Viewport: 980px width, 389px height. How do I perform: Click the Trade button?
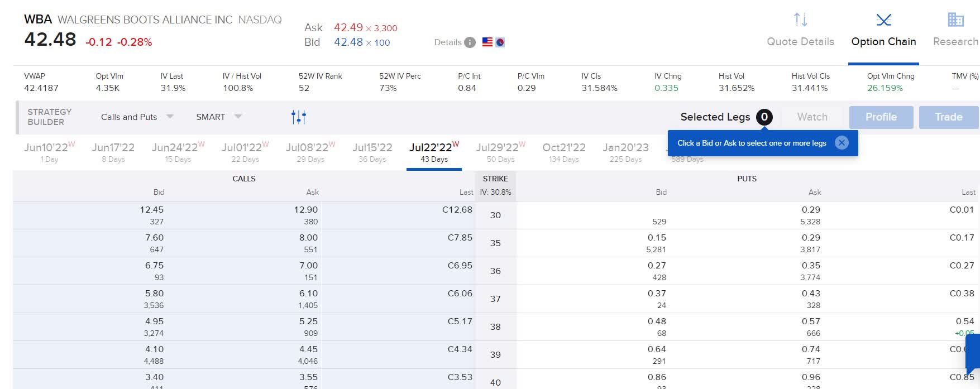click(x=949, y=117)
